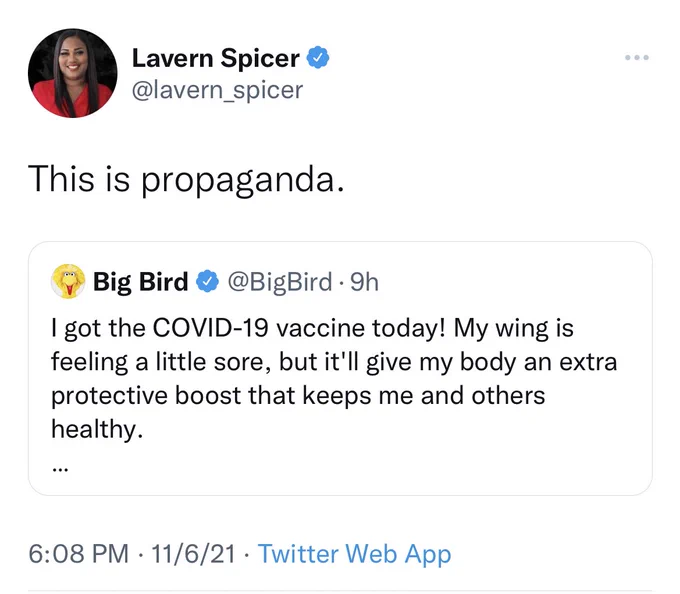Click the 11/6/21 date of the tweet

193,554
